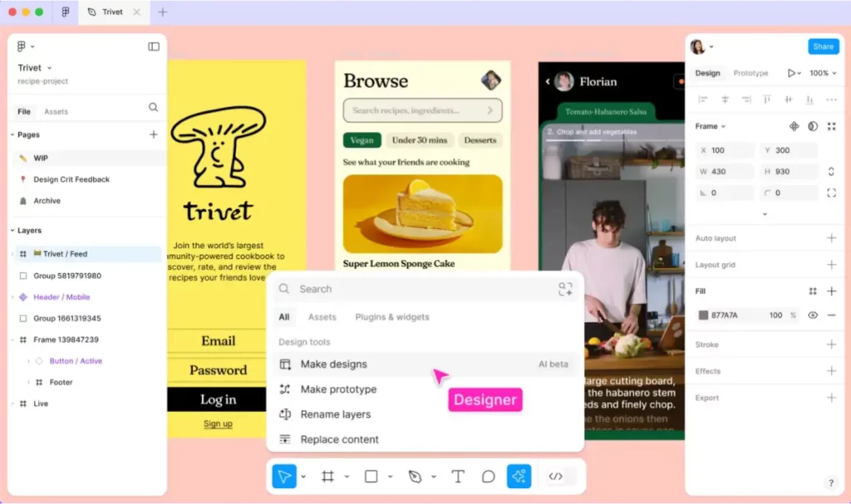Open the Figma main menu in the left panel
This screenshot has height=504, width=851.
pos(25,46)
